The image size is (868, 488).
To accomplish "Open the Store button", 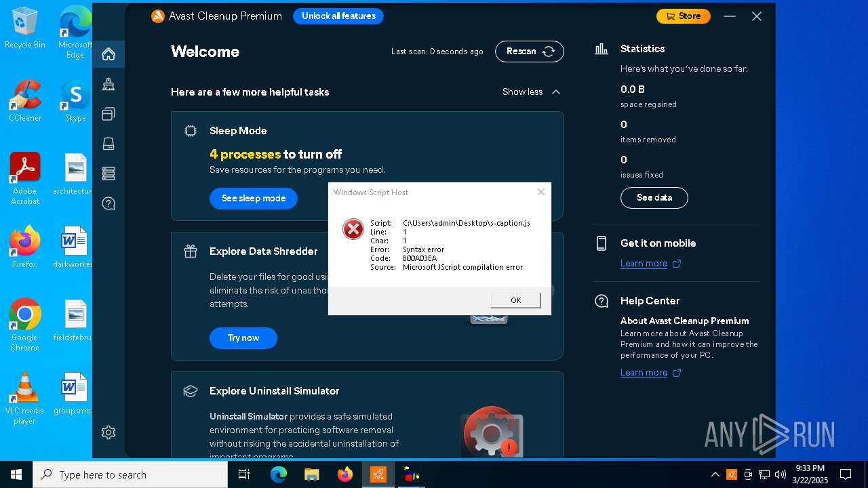I will [x=683, y=16].
